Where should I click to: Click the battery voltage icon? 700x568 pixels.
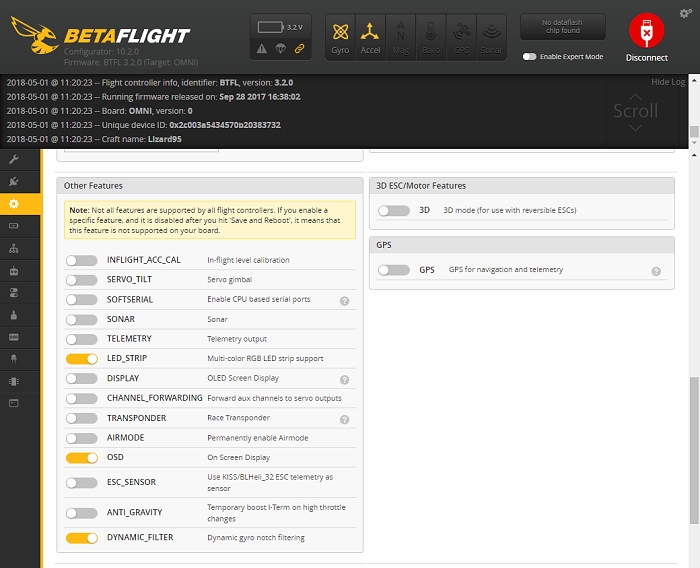270,27
